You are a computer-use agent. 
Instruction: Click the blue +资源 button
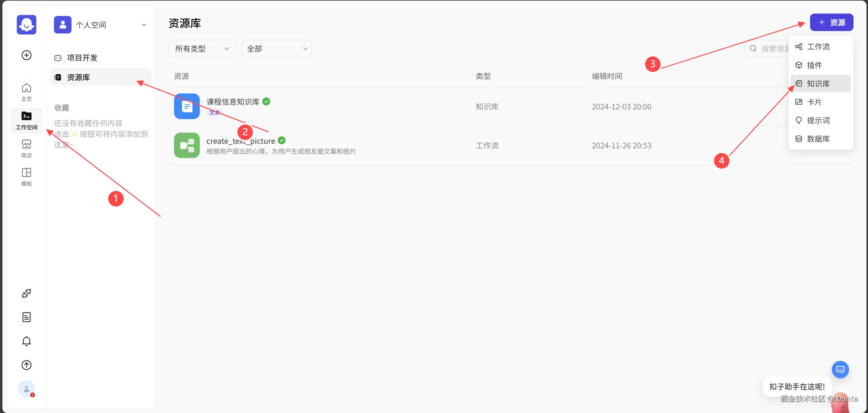coord(831,22)
